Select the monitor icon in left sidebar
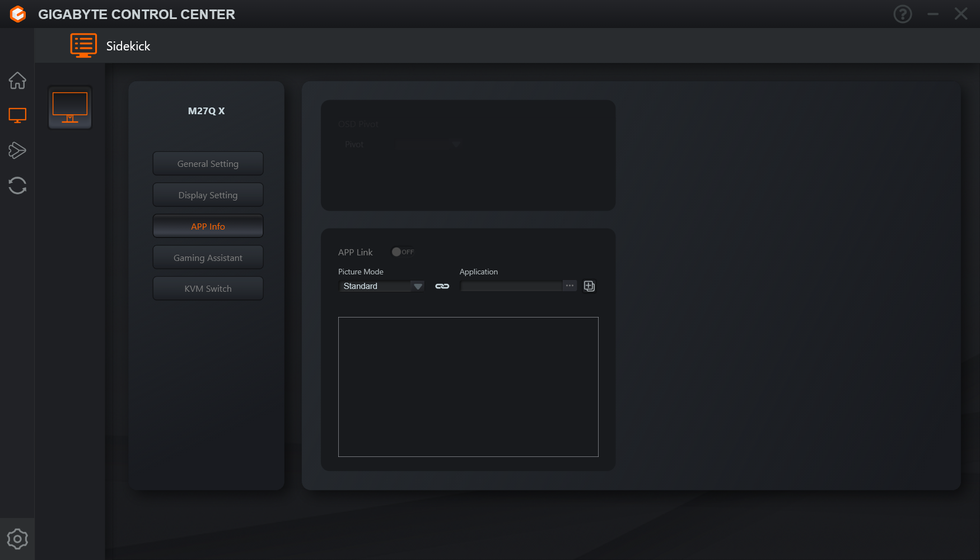Screen dimensions: 980x560 click(17, 115)
